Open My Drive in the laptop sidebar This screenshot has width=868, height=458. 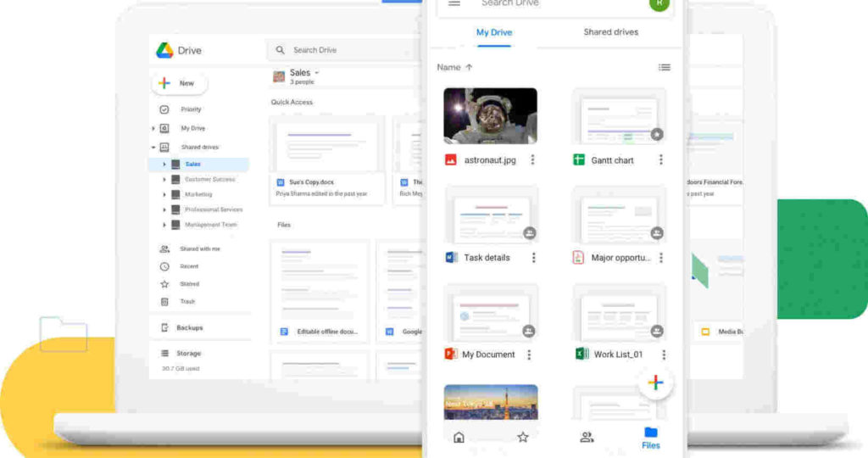(x=192, y=128)
